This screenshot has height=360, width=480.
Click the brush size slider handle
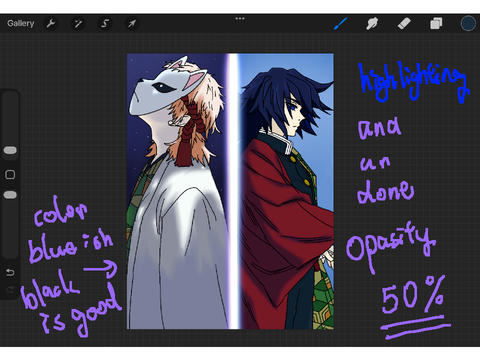click(x=10, y=150)
